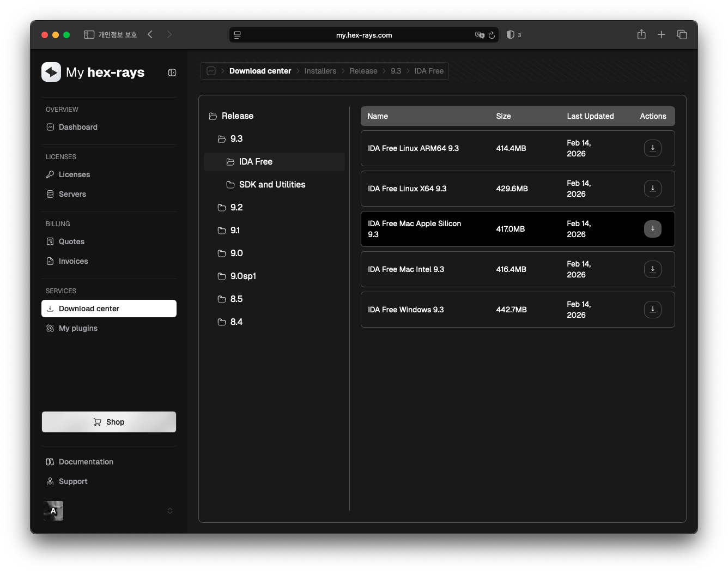Expand the 8.5 release folder
The image size is (728, 574).
(236, 299)
